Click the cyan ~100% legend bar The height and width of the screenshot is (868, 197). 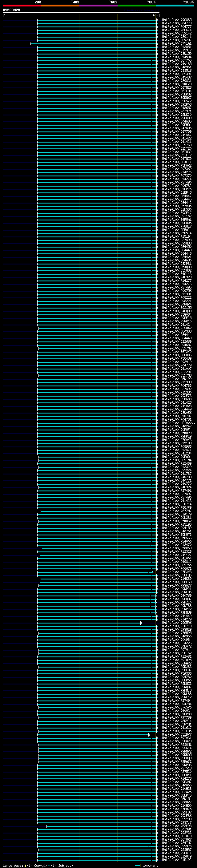pos(175,6)
